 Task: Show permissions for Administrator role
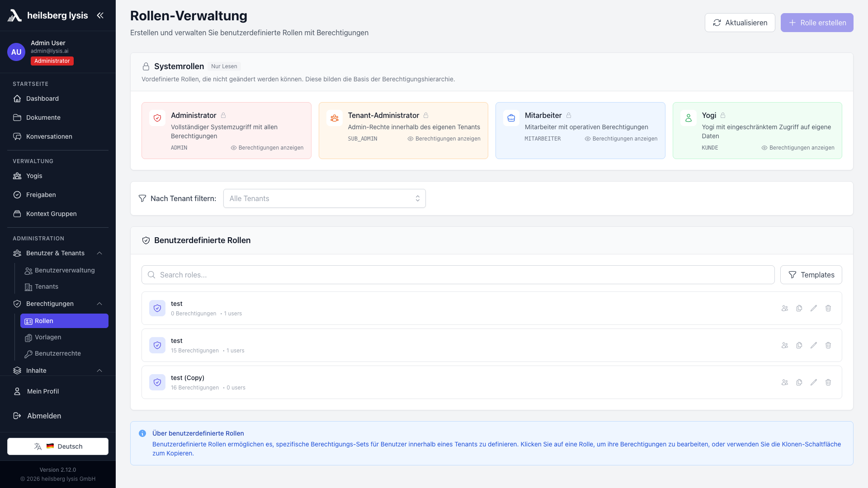tap(267, 148)
